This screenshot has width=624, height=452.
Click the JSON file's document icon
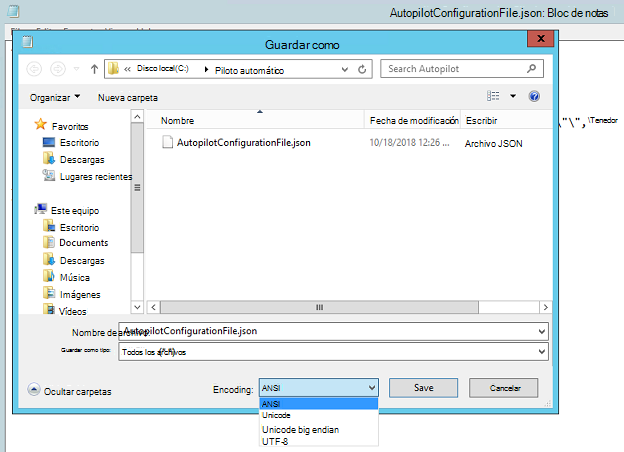click(168, 142)
